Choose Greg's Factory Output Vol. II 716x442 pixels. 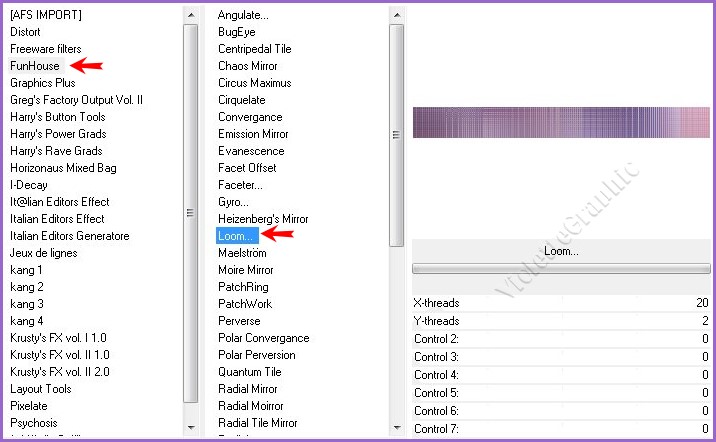pos(76,100)
